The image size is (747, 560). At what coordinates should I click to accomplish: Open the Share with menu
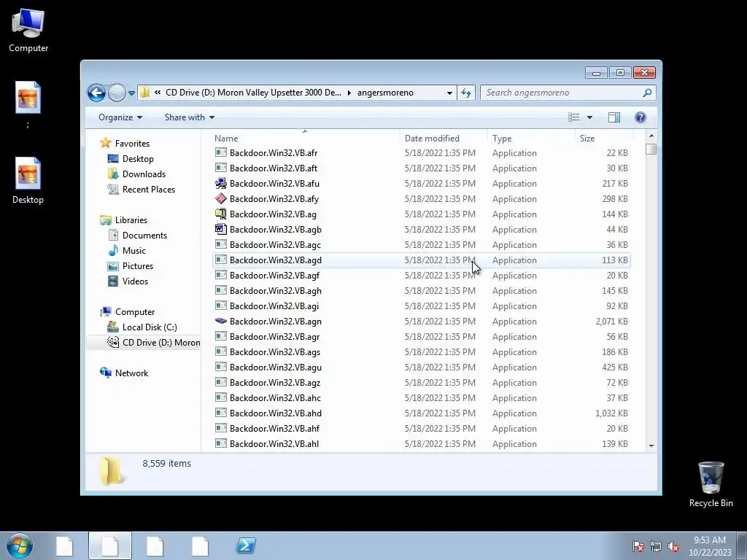click(189, 117)
